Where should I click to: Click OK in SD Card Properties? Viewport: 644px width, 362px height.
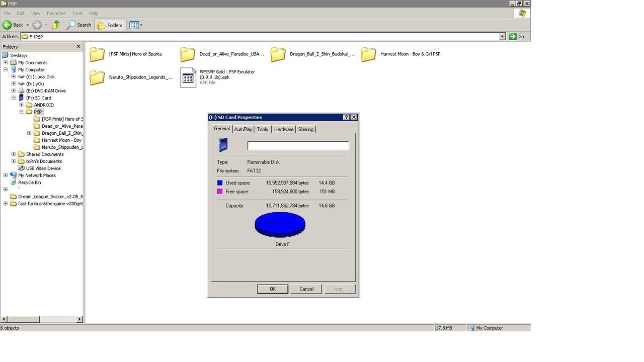(273, 289)
